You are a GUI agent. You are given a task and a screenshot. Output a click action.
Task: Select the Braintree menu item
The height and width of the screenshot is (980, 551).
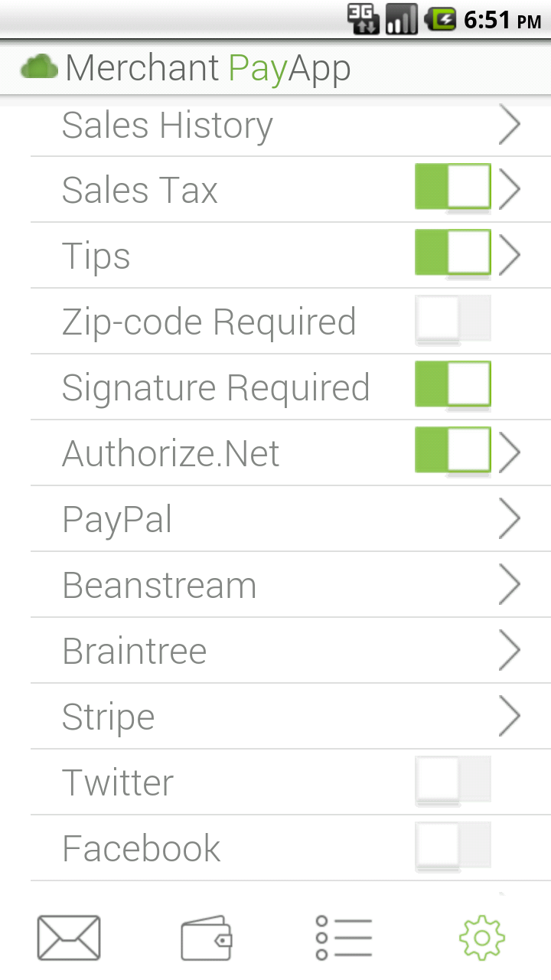click(x=135, y=652)
